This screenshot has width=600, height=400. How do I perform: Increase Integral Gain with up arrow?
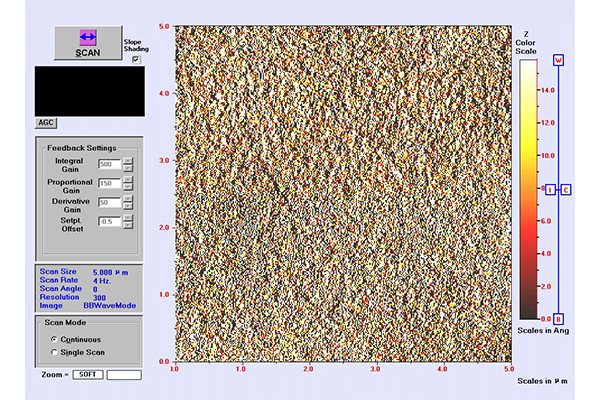tap(128, 161)
